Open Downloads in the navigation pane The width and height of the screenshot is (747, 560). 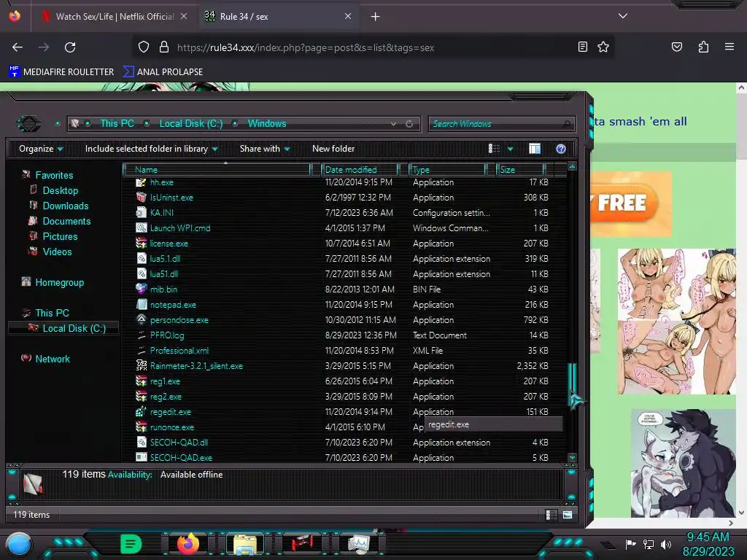(x=65, y=206)
